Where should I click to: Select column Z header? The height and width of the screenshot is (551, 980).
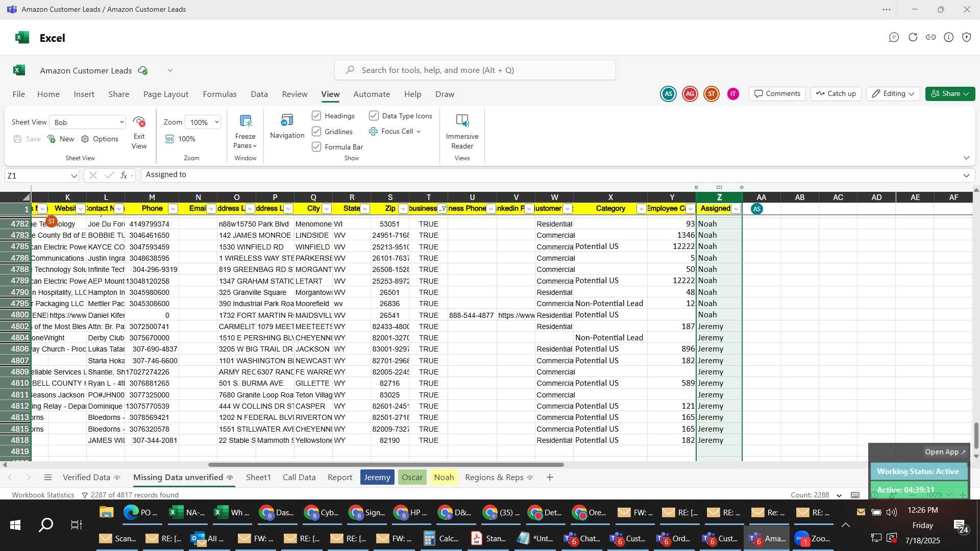pos(719,197)
